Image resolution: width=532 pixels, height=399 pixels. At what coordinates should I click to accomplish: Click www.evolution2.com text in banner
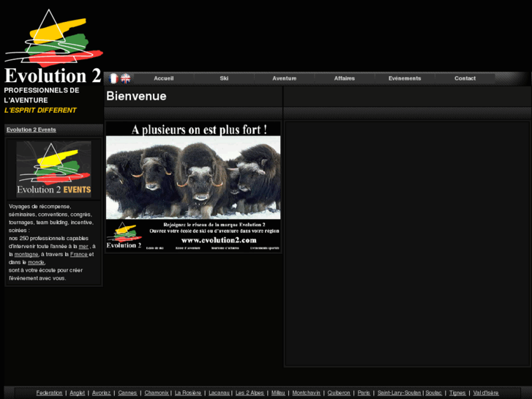(219, 240)
